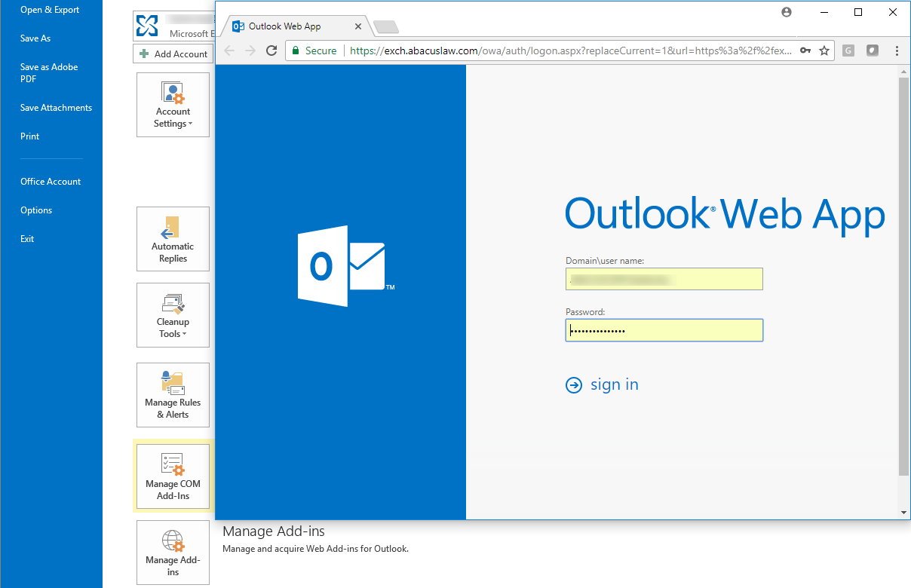This screenshot has width=911, height=588.
Task: Click the browser address bar URL
Action: point(571,51)
